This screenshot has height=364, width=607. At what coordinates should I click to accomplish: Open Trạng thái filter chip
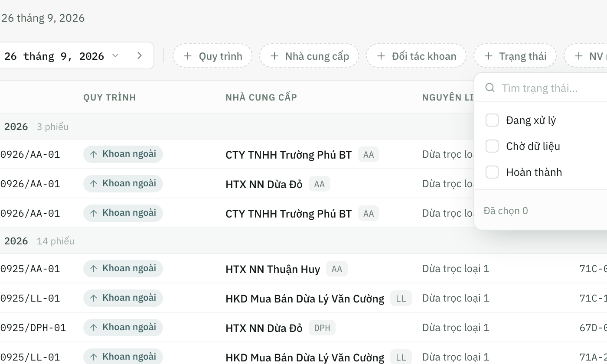click(515, 56)
